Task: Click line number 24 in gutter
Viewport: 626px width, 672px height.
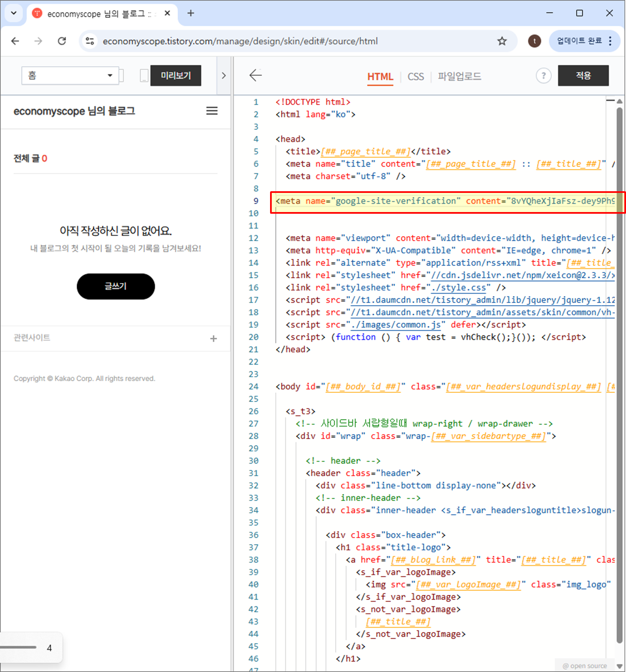Action: tap(253, 387)
